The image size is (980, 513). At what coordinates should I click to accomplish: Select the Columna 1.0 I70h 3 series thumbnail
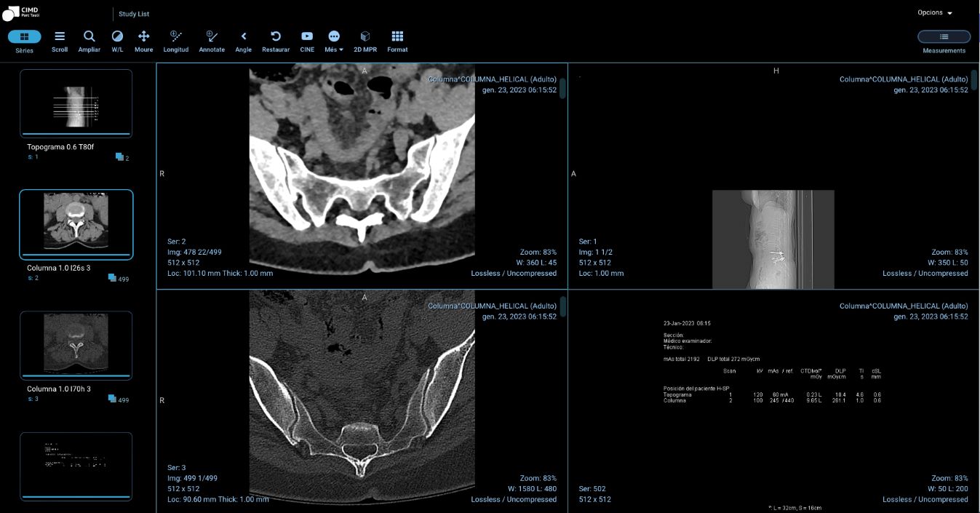(76, 345)
